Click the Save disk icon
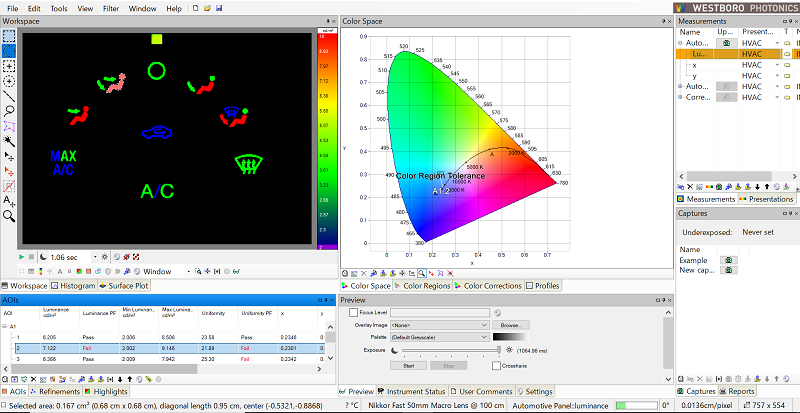The image size is (800, 413). pyautogui.click(x=219, y=8)
